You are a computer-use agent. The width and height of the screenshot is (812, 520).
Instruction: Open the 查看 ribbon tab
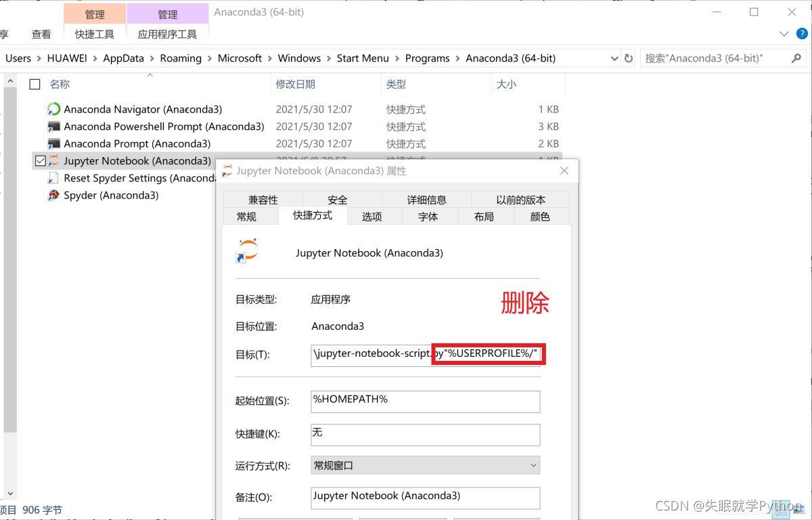pos(41,34)
